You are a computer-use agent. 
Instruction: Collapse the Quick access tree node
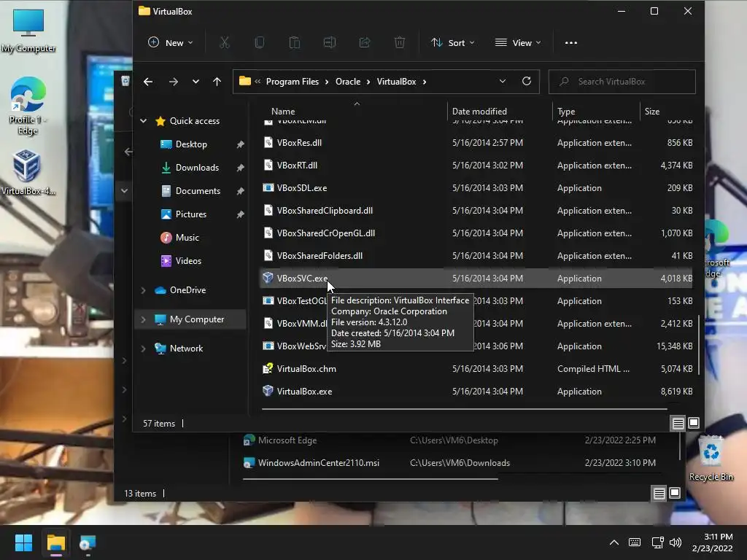coord(144,121)
